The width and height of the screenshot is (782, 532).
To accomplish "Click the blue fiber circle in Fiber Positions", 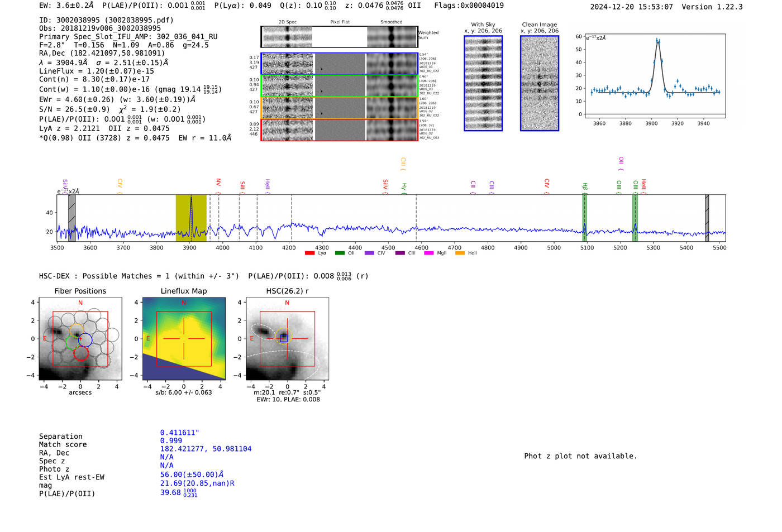I will [85, 339].
